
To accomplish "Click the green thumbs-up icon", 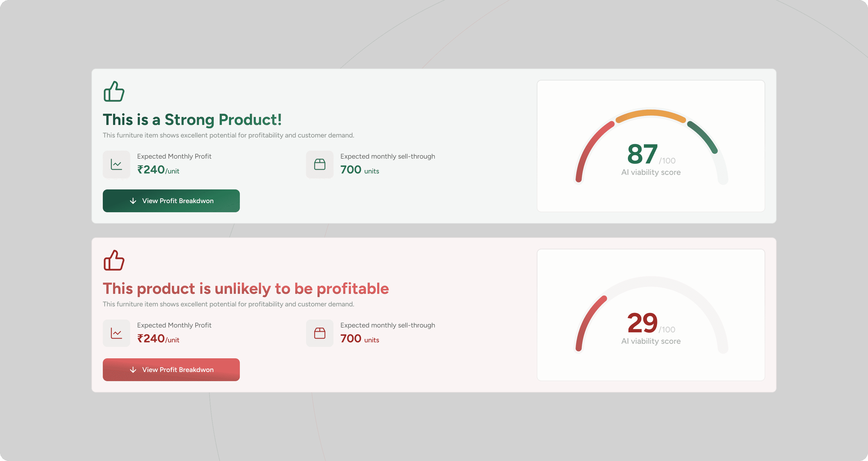I will [x=114, y=92].
